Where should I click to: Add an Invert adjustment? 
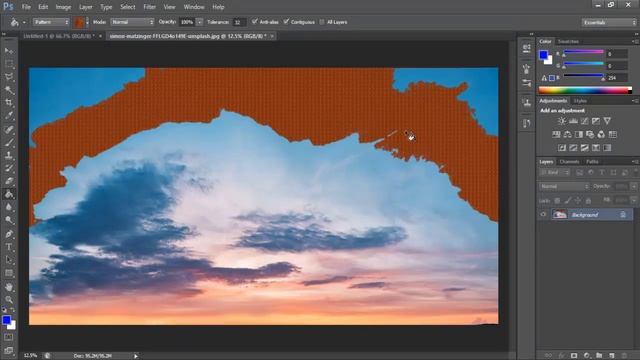[562, 148]
